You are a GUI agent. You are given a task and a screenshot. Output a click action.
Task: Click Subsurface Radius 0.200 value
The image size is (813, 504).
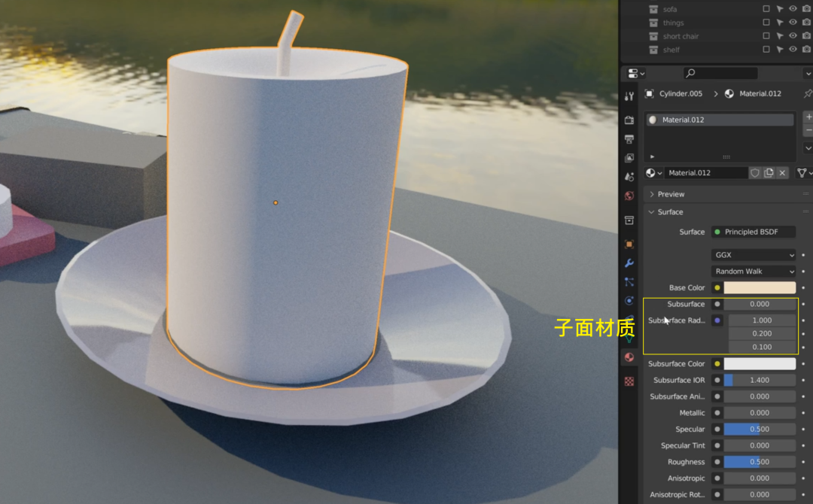762,333
